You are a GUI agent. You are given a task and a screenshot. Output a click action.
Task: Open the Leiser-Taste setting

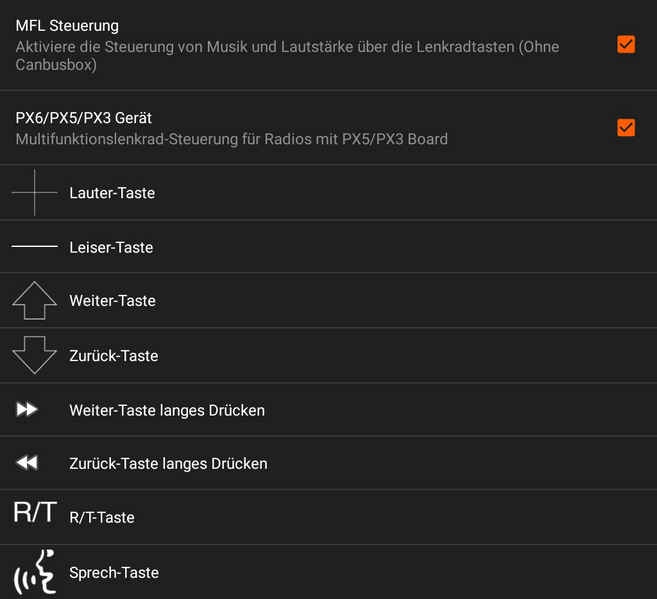tap(111, 247)
